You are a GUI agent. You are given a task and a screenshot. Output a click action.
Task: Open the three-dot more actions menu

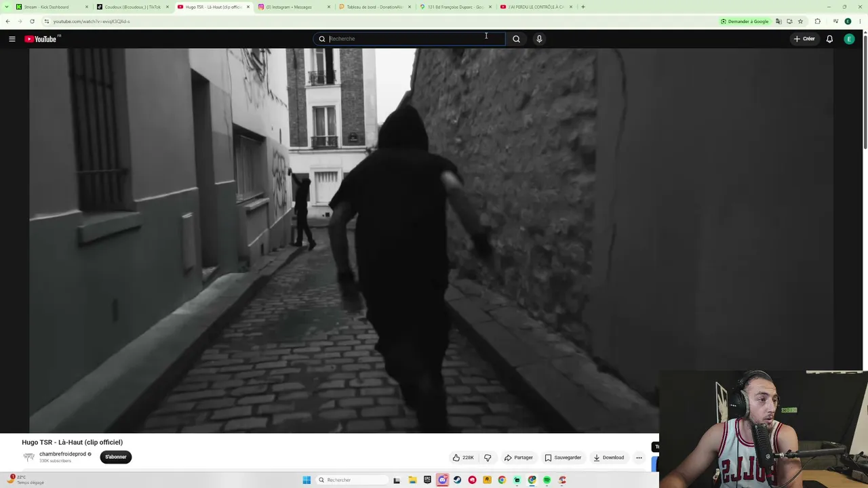(x=639, y=457)
